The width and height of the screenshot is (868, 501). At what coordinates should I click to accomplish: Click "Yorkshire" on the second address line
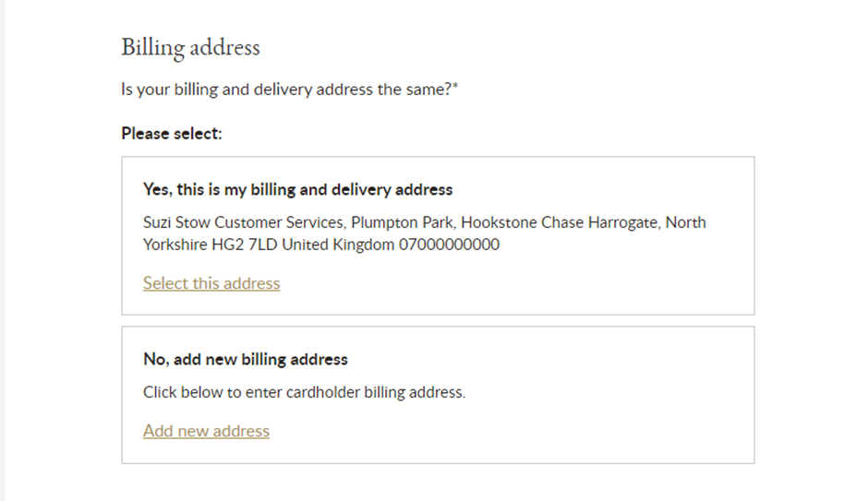click(x=174, y=245)
